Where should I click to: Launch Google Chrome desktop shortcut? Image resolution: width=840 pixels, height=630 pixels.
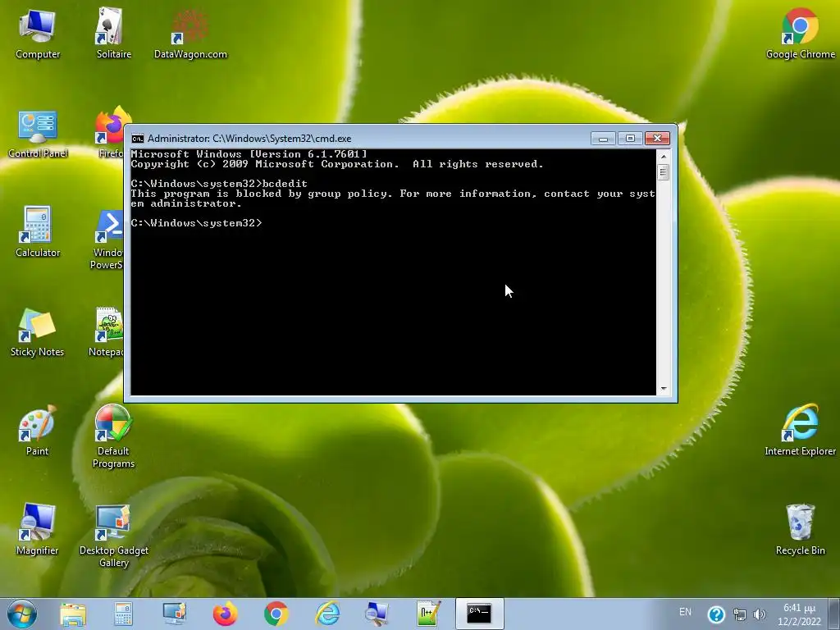click(800, 33)
